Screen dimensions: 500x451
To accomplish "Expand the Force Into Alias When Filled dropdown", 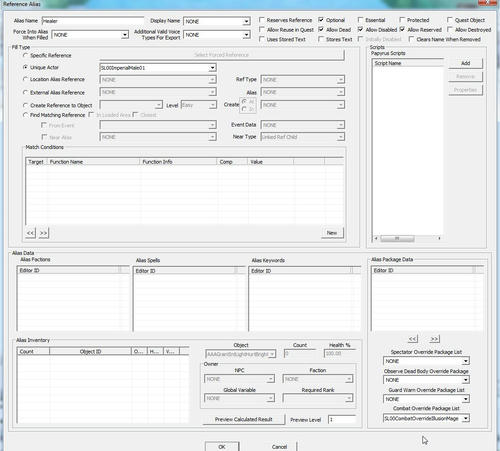I will (x=124, y=35).
